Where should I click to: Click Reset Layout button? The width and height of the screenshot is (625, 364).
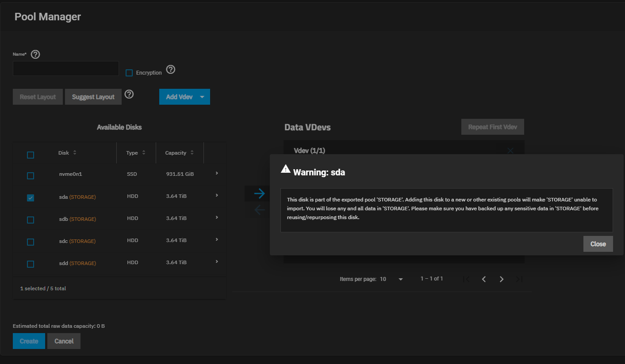click(38, 97)
